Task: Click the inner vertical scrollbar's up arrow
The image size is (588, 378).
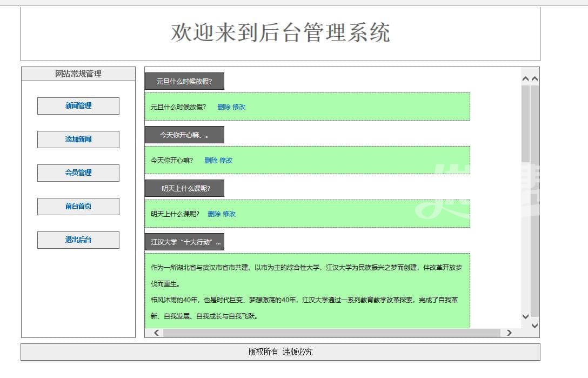Action: (525, 79)
